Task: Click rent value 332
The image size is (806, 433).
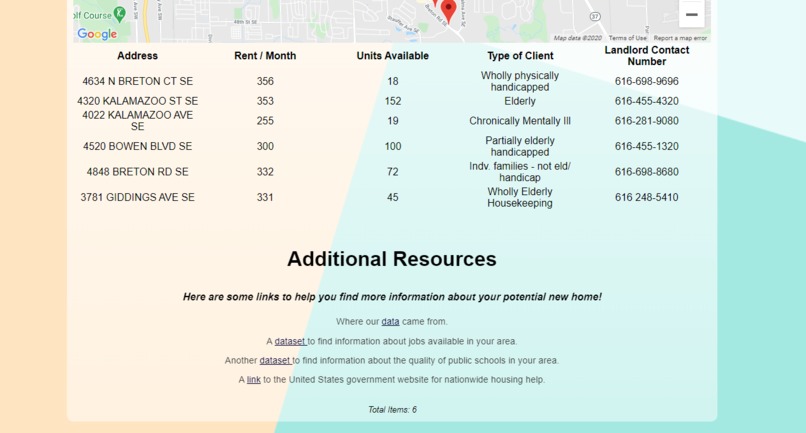Action: [265, 172]
